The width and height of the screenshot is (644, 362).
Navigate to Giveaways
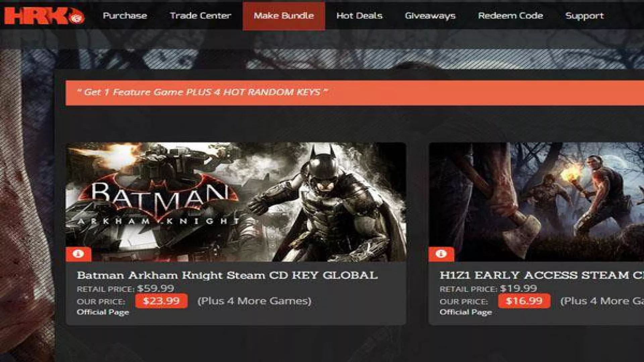click(x=430, y=16)
